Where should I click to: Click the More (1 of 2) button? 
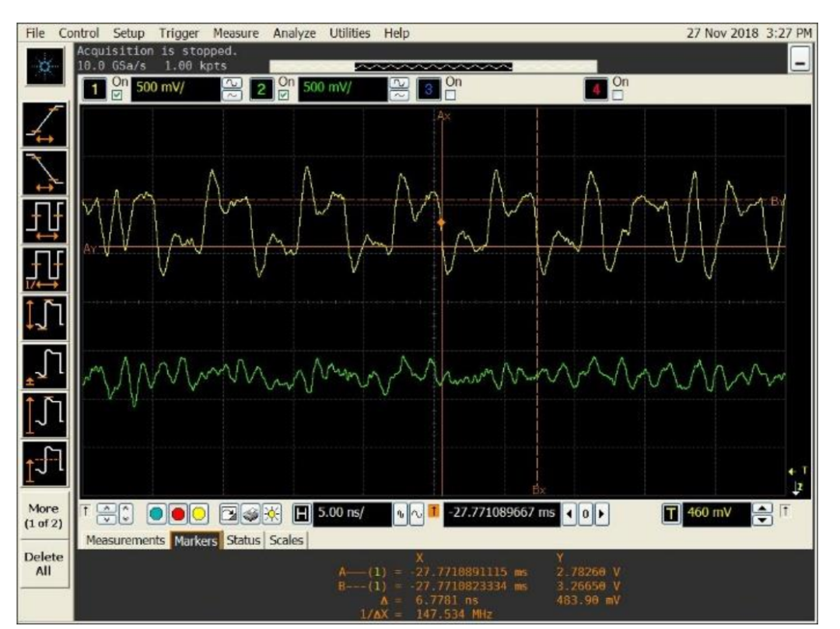(43, 514)
